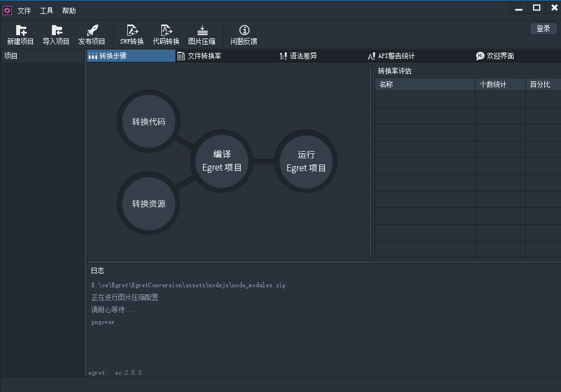Switch to the 语法差异 tab
561x392 pixels.
(299, 56)
